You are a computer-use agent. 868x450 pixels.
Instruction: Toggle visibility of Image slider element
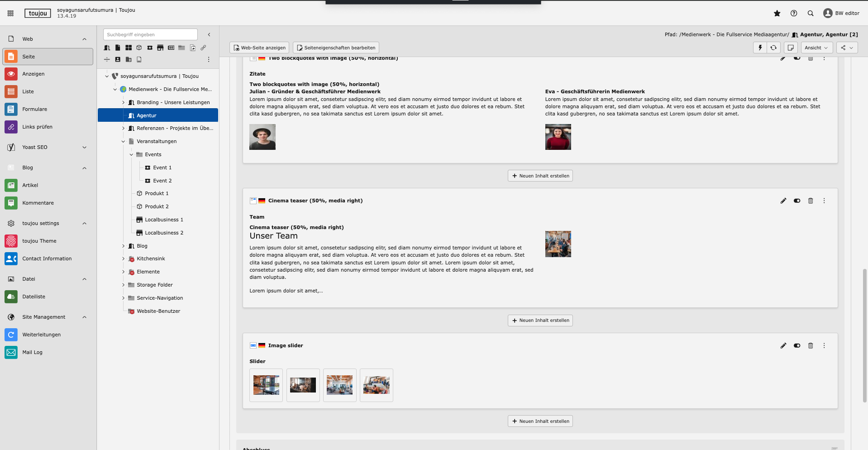pyautogui.click(x=797, y=346)
